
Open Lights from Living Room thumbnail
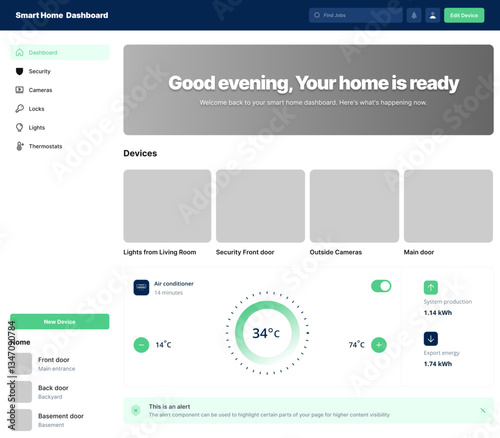click(x=167, y=206)
